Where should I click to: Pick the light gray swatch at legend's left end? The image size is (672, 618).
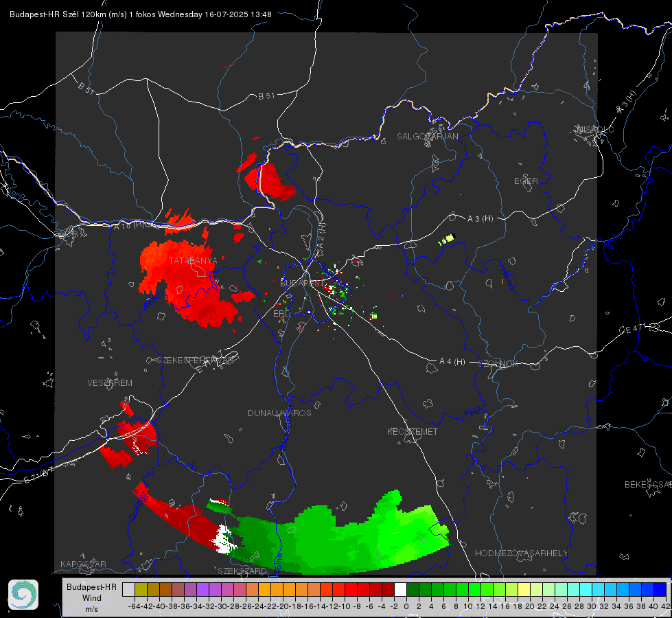coord(128,590)
